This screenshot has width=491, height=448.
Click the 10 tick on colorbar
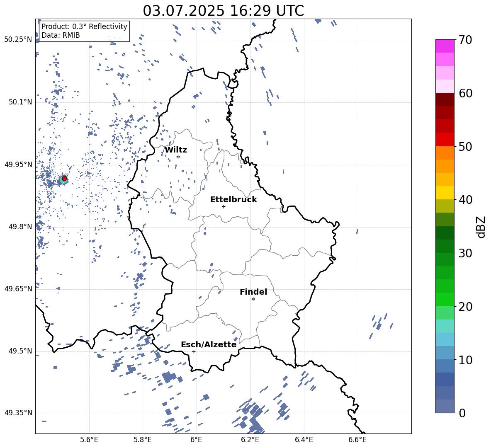click(465, 360)
